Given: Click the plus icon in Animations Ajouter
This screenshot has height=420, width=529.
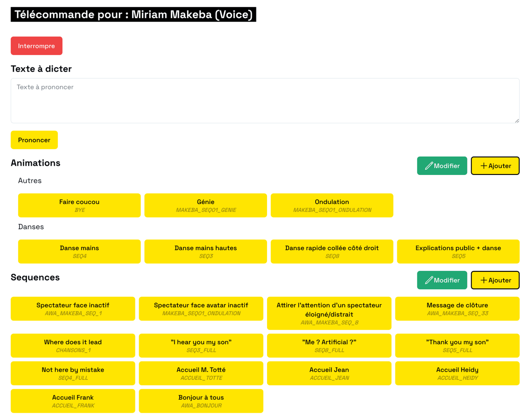Looking at the screenshot, I should coord(483,166).
